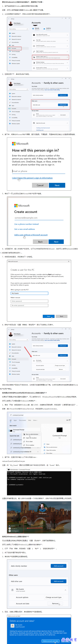Click Back arrow in Accounts overview Settings window
The width and height of the screenshot is (78, 644).
[9, 19]
